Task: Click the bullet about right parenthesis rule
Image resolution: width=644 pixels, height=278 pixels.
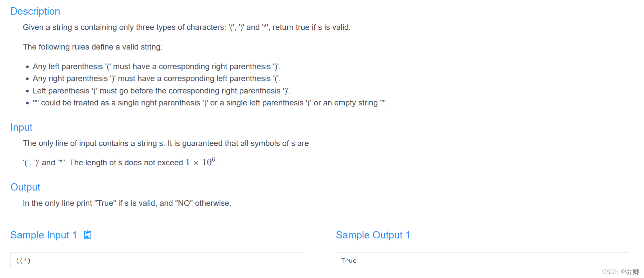Action: pos(157,78)
